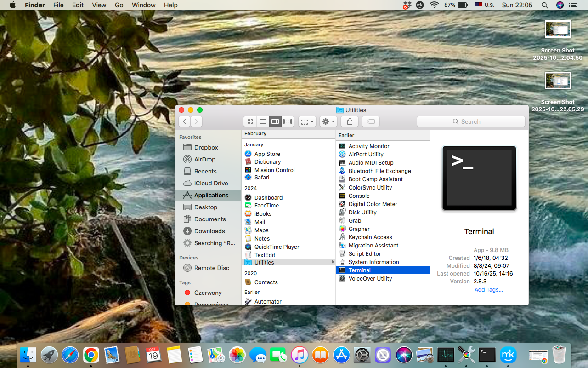Open AirDrop from the sidebar
588x368 pixels.
(206, 159)
